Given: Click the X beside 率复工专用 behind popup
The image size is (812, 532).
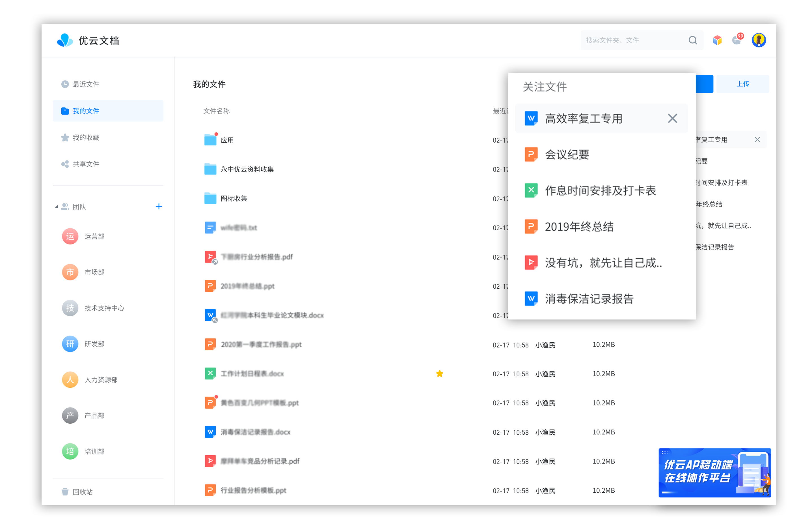Looking at the screenshot, I should coord(757,140).
